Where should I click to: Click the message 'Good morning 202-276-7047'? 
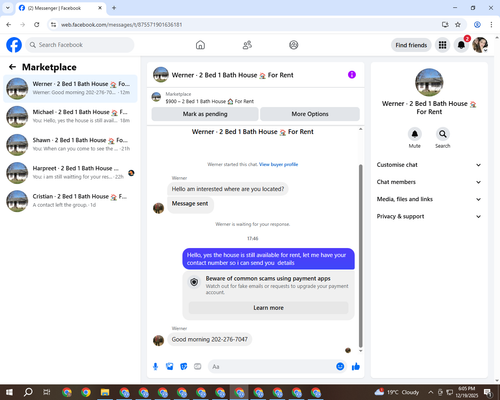(x=210, y=339)
